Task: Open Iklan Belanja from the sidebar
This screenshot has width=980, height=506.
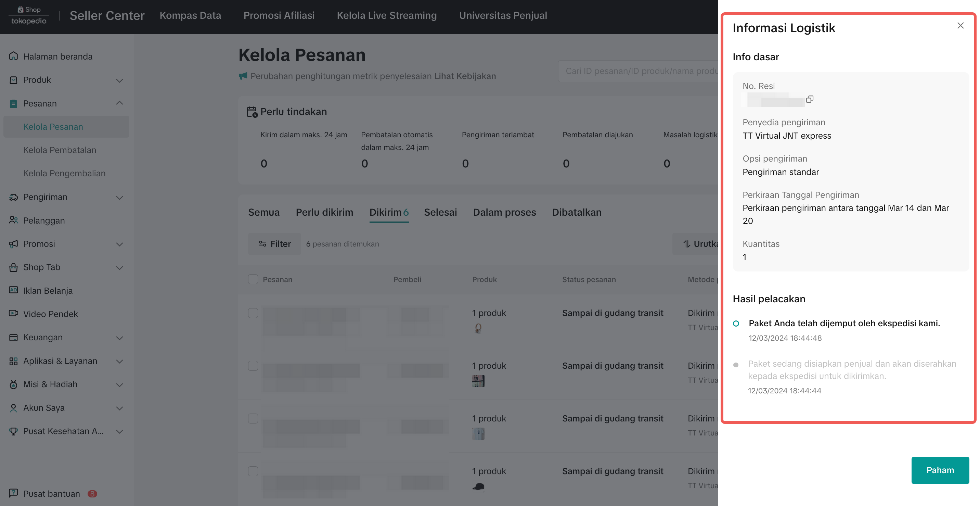Action: [x=48, y=291]
